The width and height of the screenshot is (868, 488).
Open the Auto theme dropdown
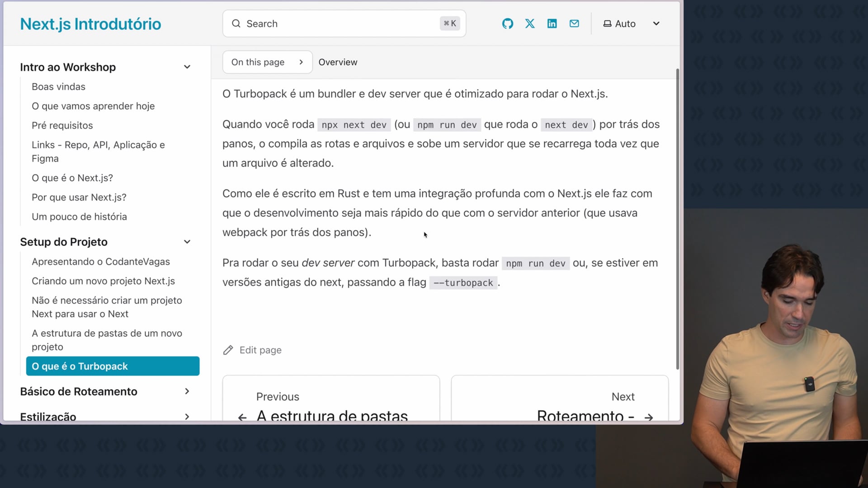632,23
